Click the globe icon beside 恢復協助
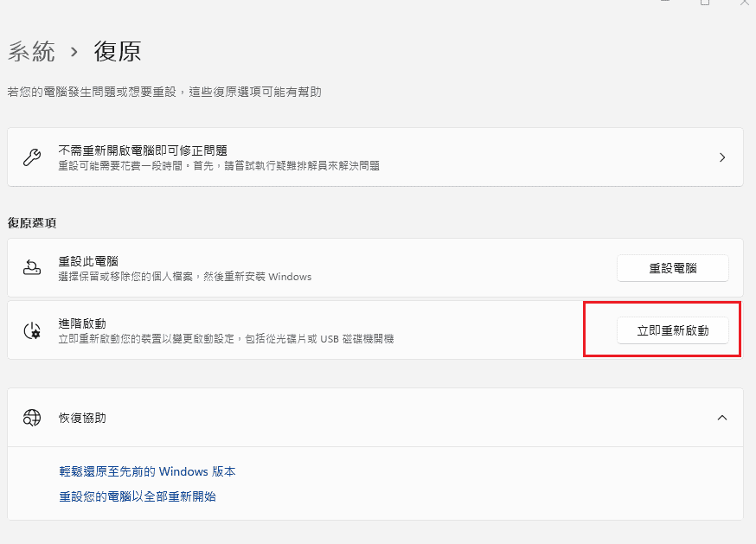This screenshot has height=544, width=756. tap(32, 418)
